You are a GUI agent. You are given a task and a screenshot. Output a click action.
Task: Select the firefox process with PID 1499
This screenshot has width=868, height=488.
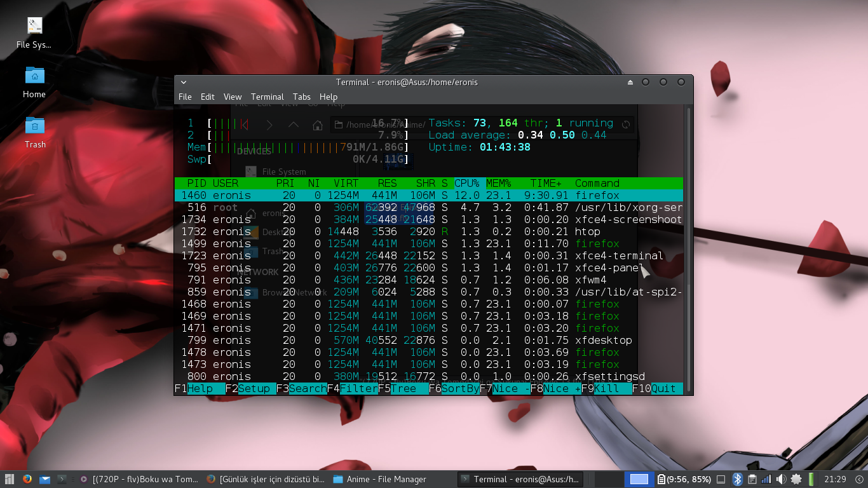(429, 243)
